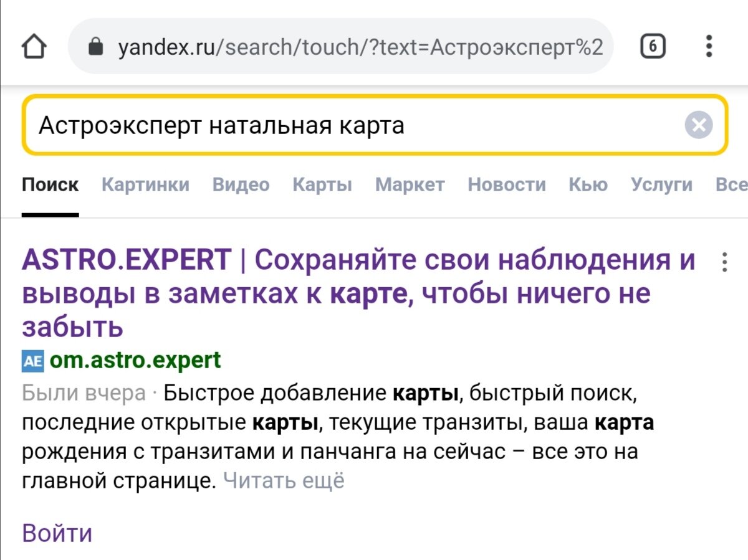This screenshot has height=560, width=748.
Task: Switch to the Видео tab
Action: tap(241, 185)
